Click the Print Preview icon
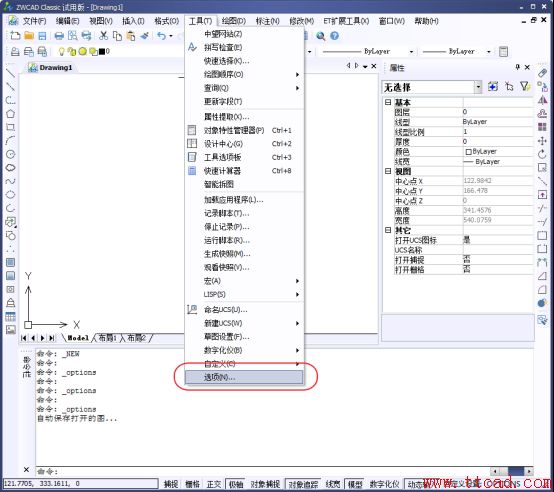The width and height of the screenshot is (554, 492). click(x=73, y=36)
